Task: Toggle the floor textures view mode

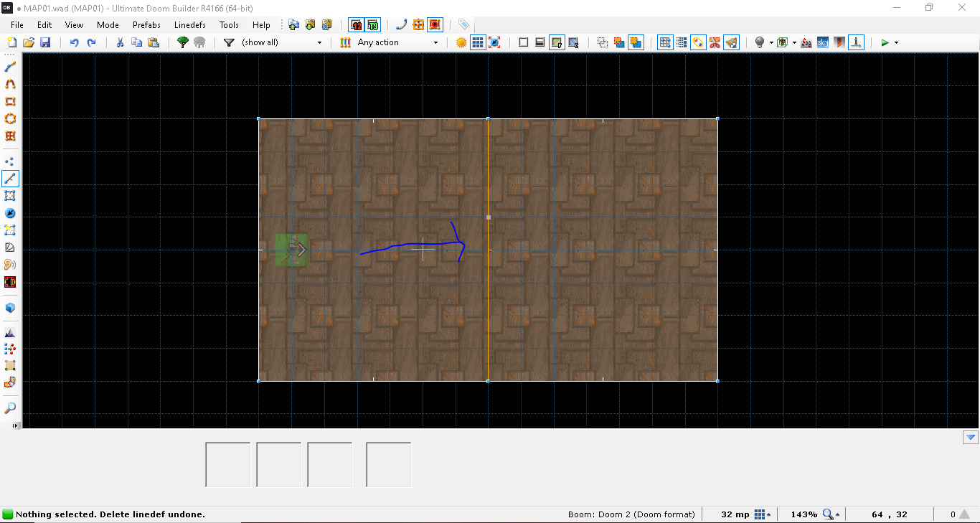Action: [557, 42]
